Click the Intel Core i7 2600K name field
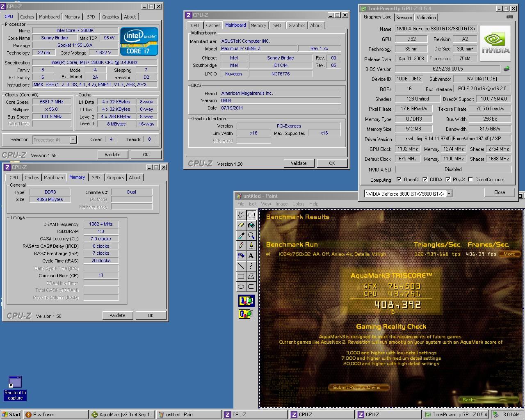This screenshot has height=420, width=525. point(75,30)
